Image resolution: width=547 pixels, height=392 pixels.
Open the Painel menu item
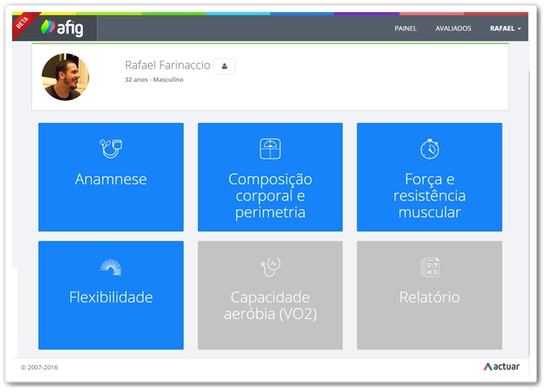click(x=405, y=28)
